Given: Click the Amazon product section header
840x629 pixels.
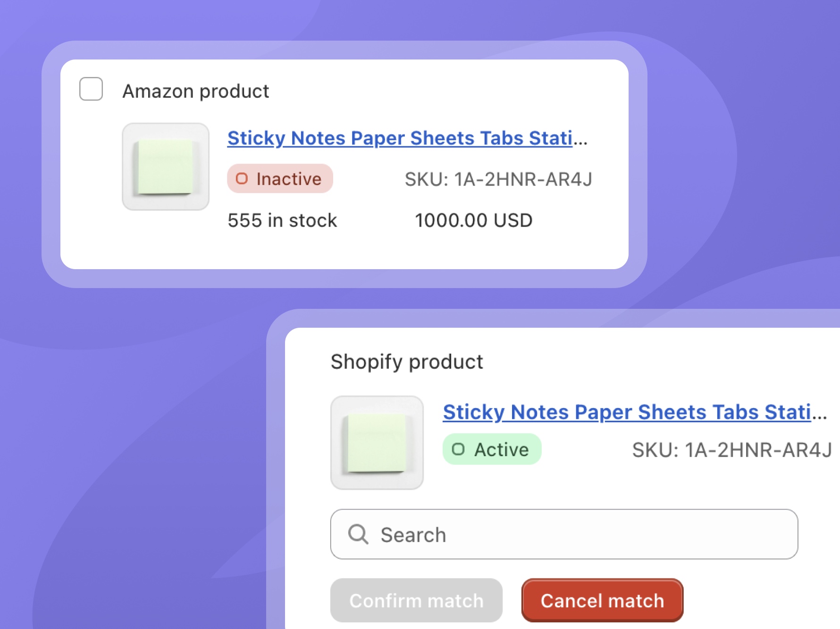Looking at the screenshot, I should [x=195, y=90].
